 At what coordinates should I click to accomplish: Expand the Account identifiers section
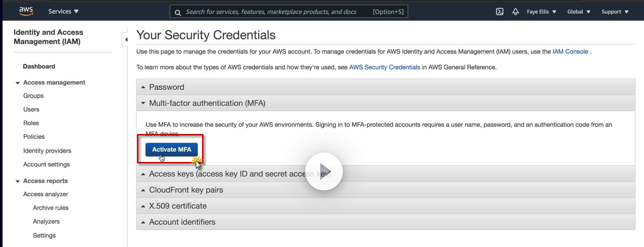182,222
